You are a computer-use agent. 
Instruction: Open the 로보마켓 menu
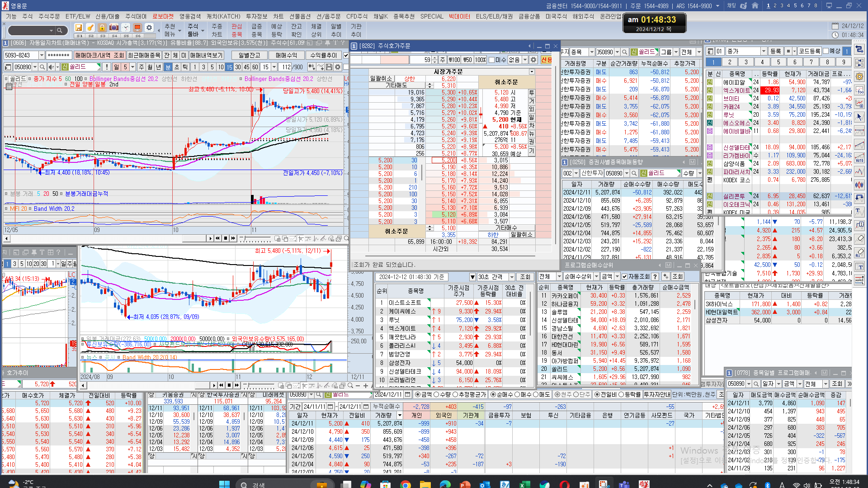point(163,16)
